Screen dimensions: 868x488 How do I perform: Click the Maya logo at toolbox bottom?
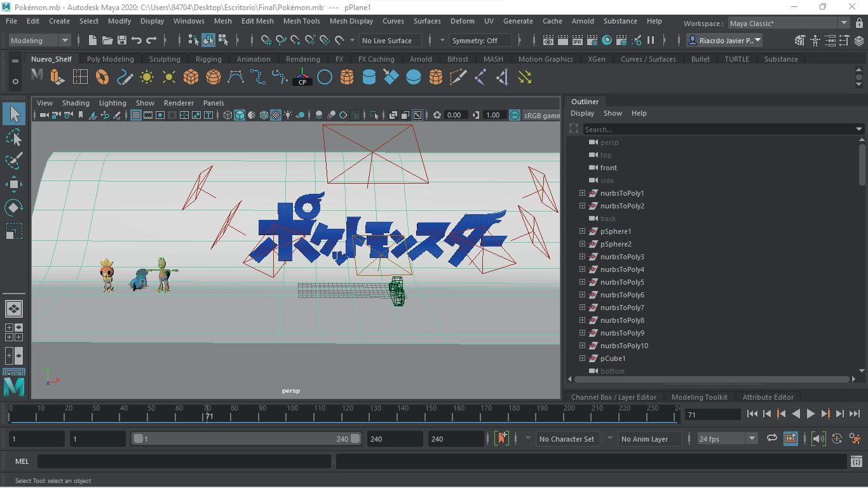click(x=14, y=386)
